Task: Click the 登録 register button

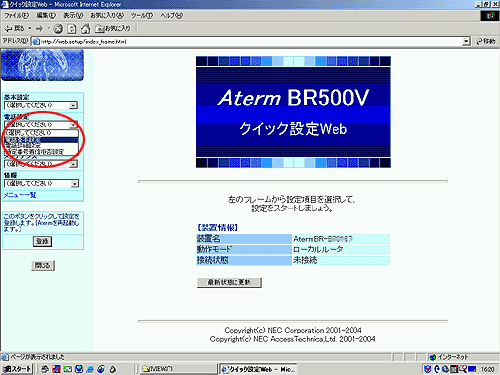Action: [x=42, y=241]
